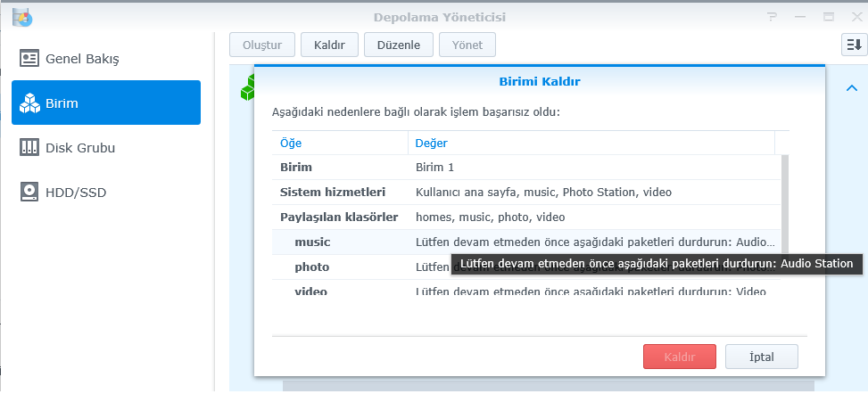868x394 pixels.
Task: Click the Storage Manager app icon in title bar
Action: [x=22, y=16]
